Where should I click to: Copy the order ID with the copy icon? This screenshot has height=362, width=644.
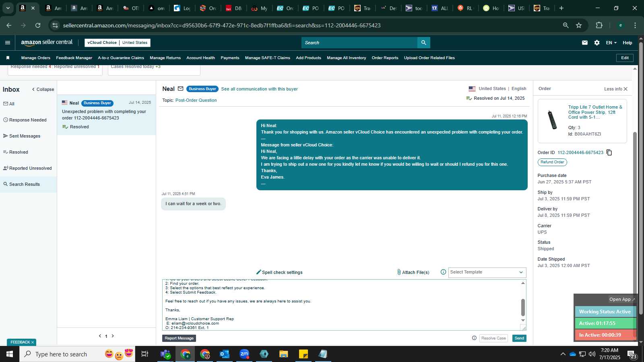click(x=609, y=152)
